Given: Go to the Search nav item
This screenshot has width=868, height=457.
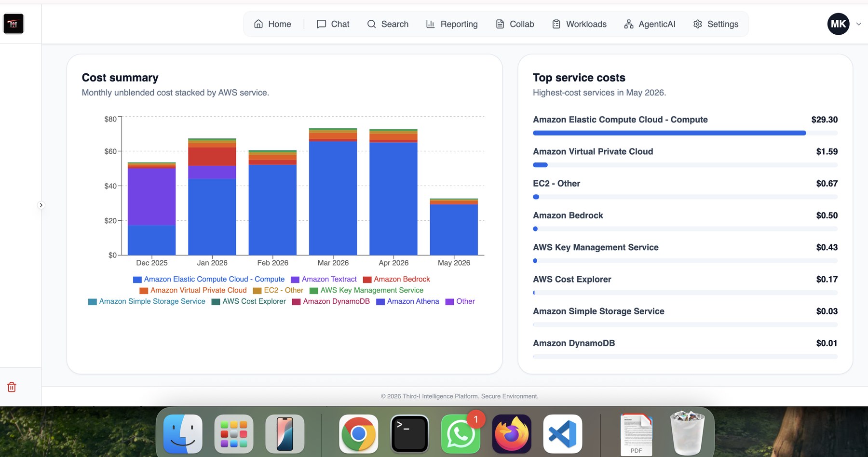Looking at the screenshot, I should (388, 24).
